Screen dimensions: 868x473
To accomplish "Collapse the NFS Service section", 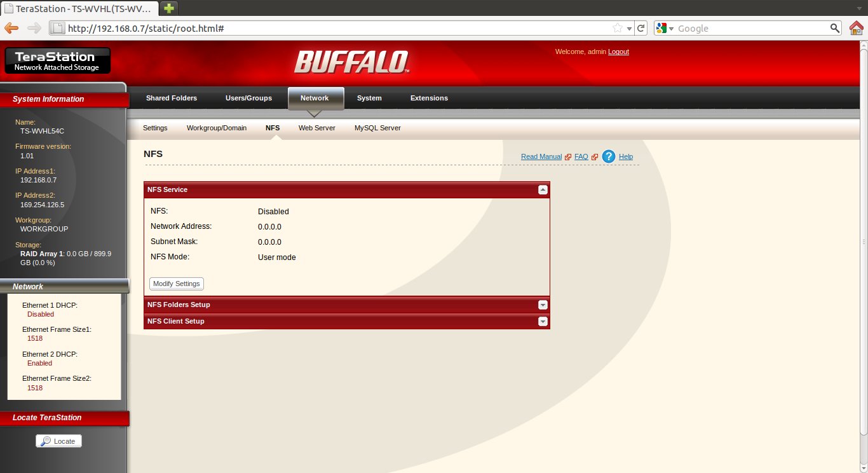I will [x=543, y=189].
